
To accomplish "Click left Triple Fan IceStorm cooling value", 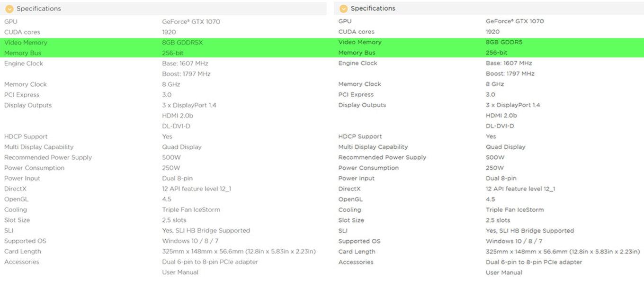I will (x=191, y=209).
